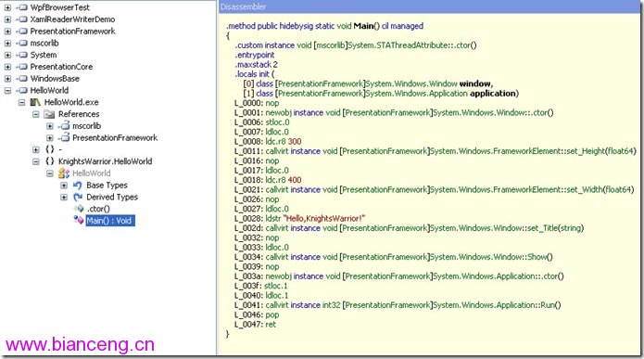Follow System.Windows.Application::.ctor() link at L_003a
Image resolution: width=644 pixels, height=359 pixels.
[x=499, y=276]
